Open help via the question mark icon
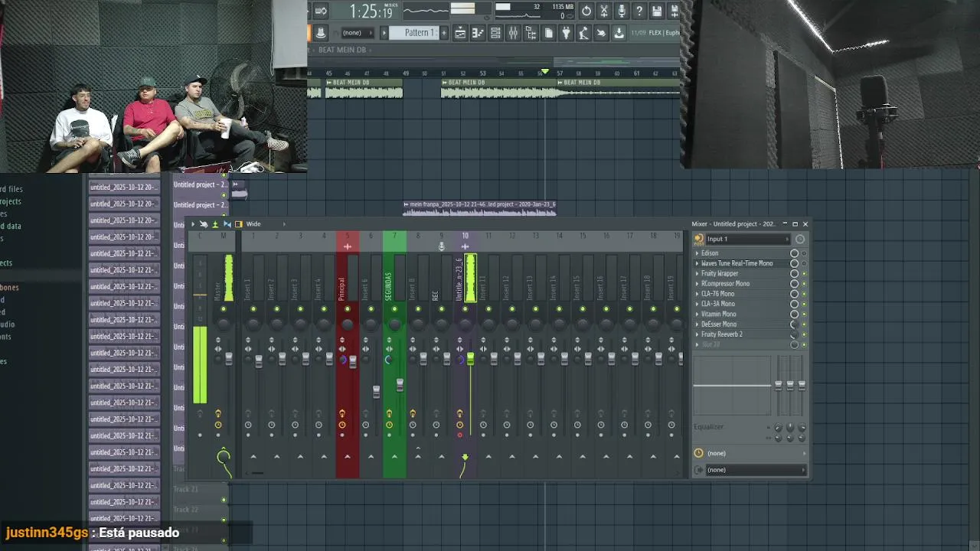This screenshot has width=980, height=551. point(639,11)
